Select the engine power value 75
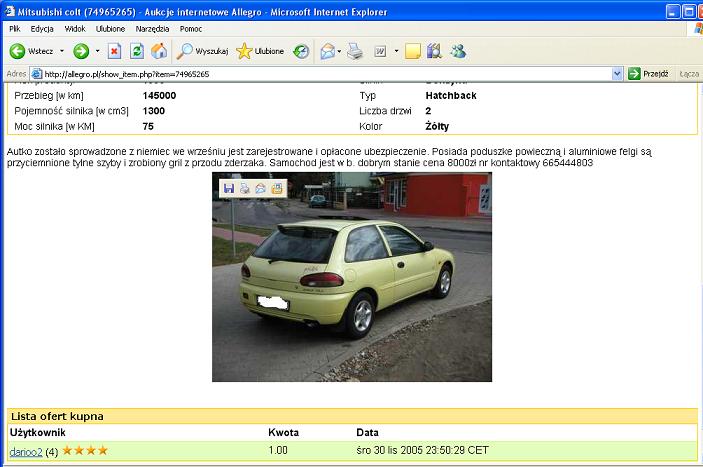 tap(148, 126)
